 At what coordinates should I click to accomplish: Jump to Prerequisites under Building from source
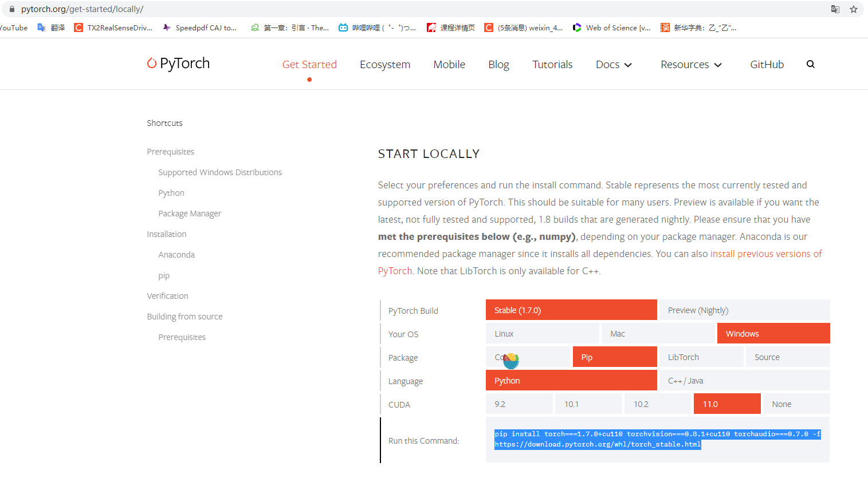point(182,337)
